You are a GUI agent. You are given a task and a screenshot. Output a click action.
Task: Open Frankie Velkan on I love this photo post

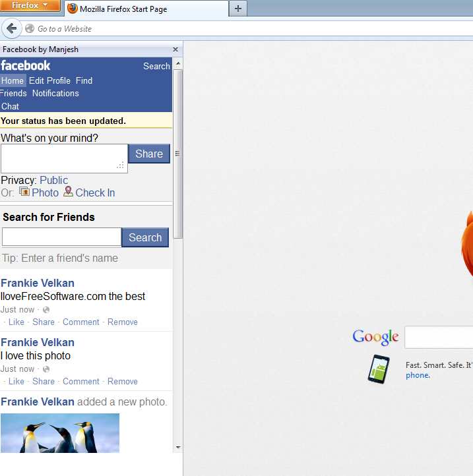click(38, 342)
